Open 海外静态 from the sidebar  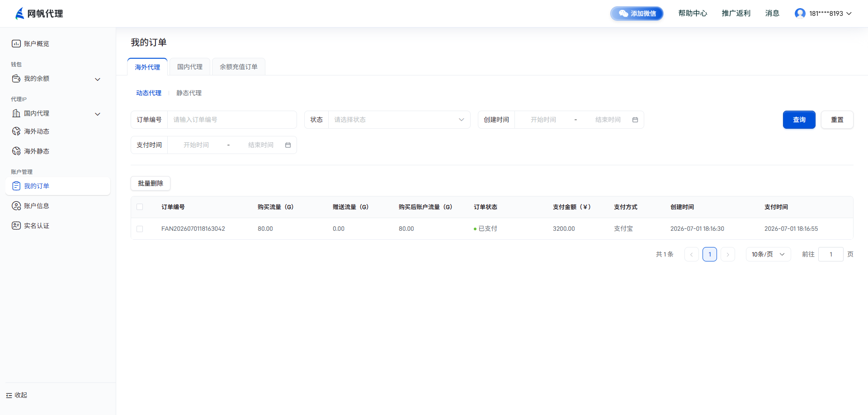[36, 151]
